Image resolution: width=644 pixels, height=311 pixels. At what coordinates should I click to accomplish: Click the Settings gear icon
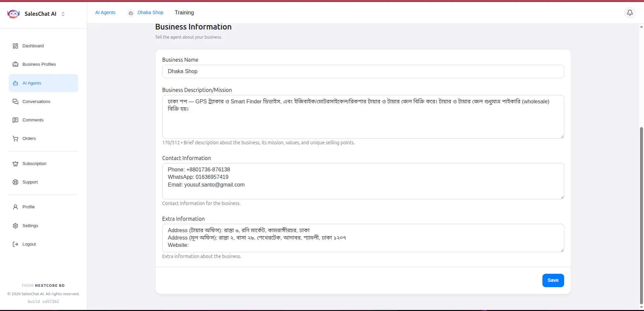coord(15,226)
